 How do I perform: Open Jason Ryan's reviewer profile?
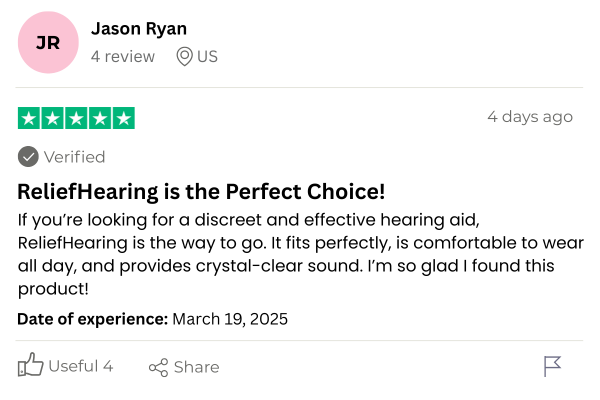click(139, 29)
